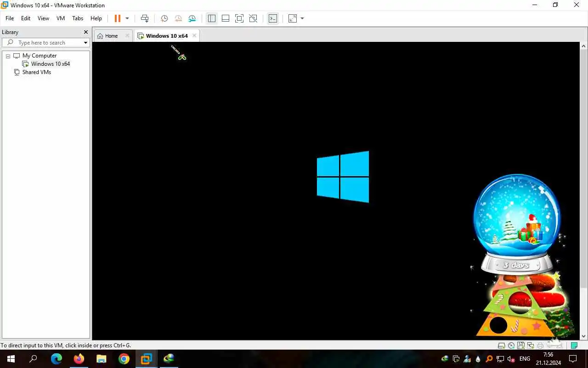This screenshot has height=368, width=588.
Task: Click the orange magnifier tray icon
Action: coord(489,359)
